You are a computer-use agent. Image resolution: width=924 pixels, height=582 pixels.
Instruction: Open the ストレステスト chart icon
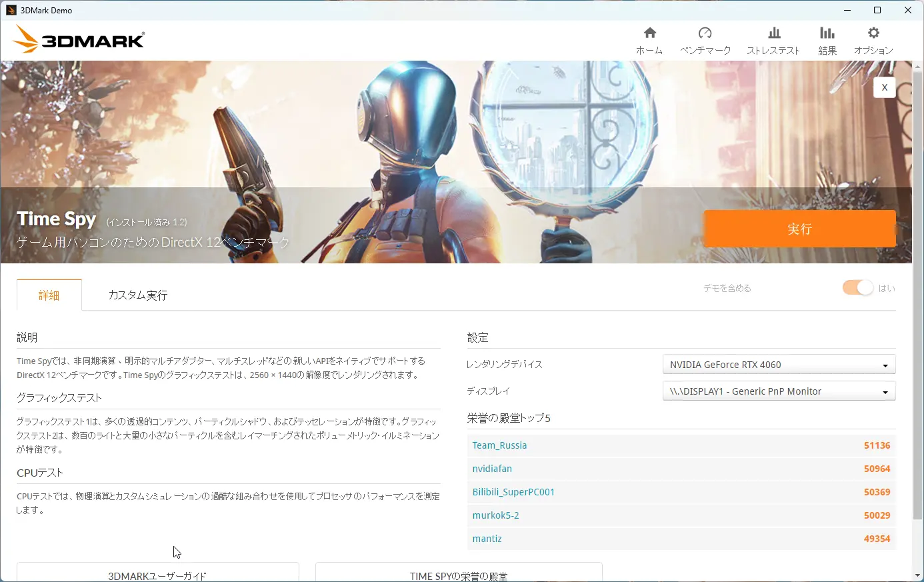(x=773, y=33)
